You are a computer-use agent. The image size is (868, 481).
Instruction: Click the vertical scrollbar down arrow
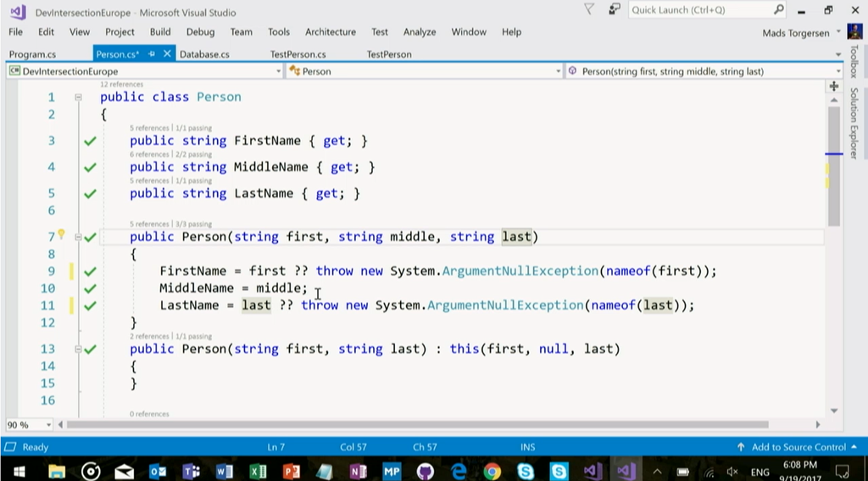coord(834,411)
